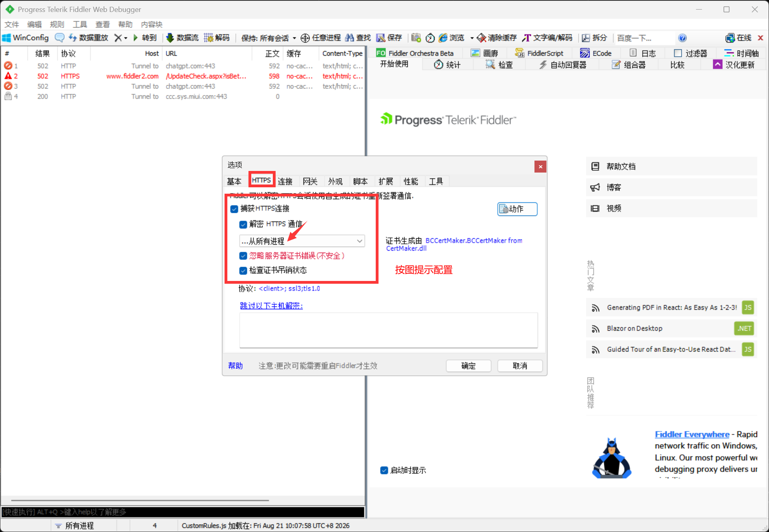Screen dimensions: 769x532
Task: Open the Fiddler Everywhere link
Action: point(692,434)
